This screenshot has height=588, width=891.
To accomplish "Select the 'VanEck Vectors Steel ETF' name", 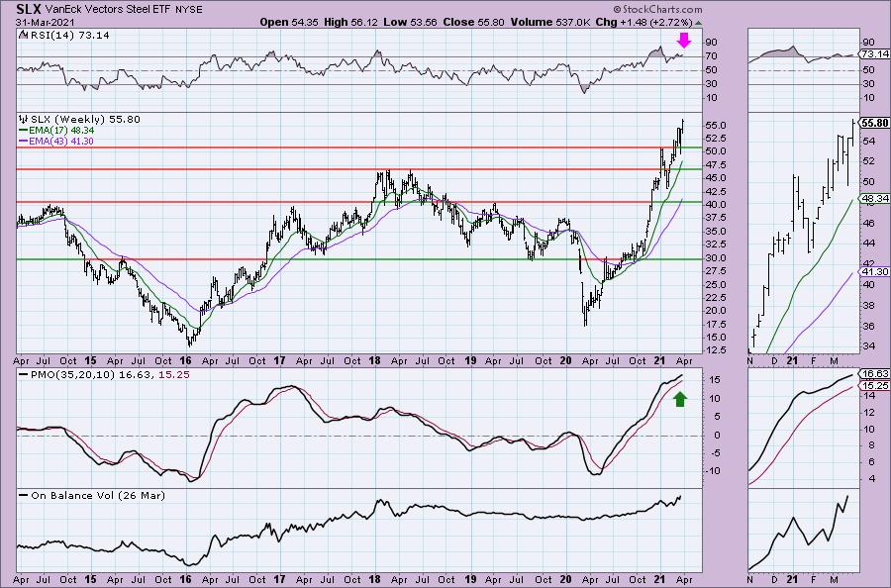I will [106, 10].
